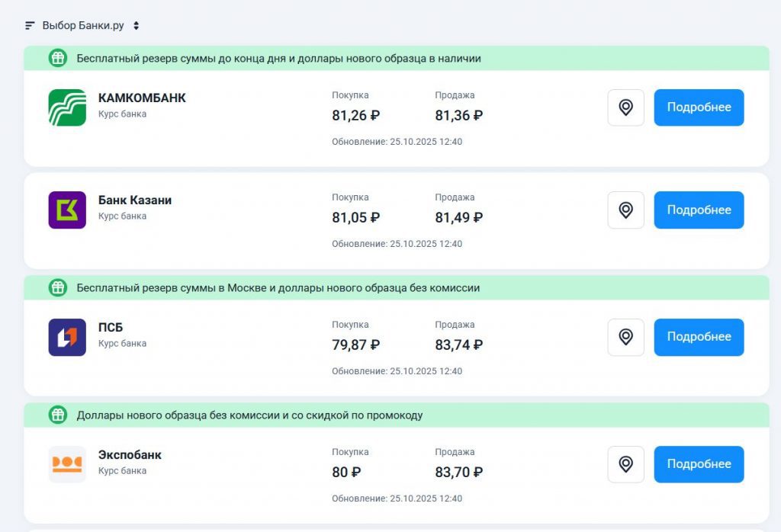Click the gift icon above Экспобанк offer
Screen dimensions: 781x532
click(x=58, y=415)
